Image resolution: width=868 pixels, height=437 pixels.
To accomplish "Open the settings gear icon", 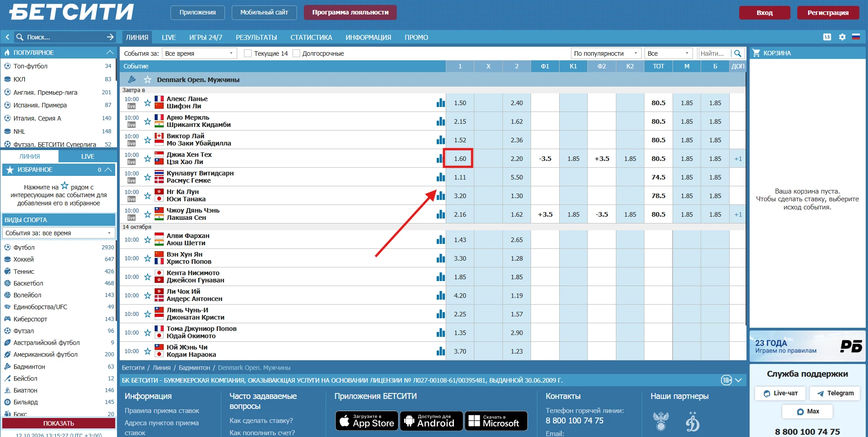I will point(842,37).
